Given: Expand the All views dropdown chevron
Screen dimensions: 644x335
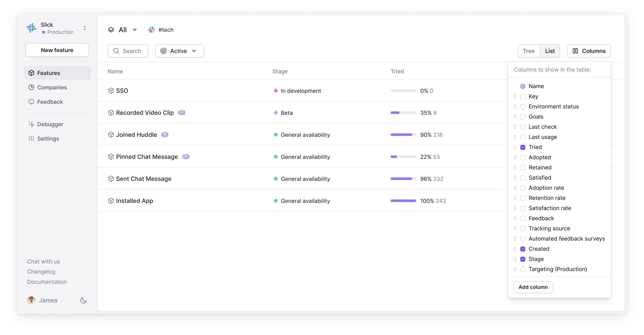Looking at the screenshot, I should pos(135,30).
